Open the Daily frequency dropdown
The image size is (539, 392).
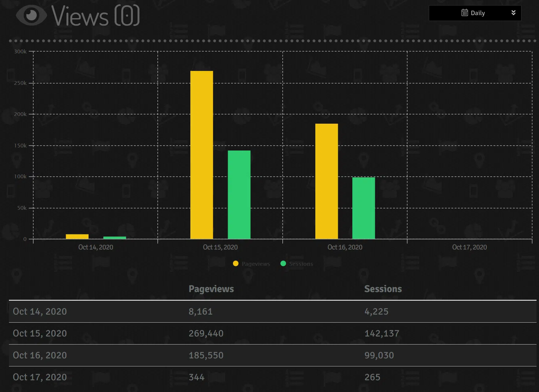[x=475, y=13]
